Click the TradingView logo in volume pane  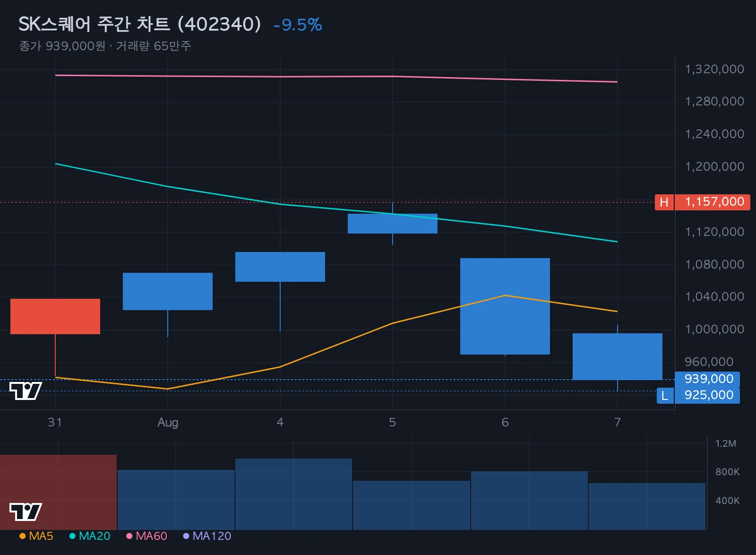point(26,512)
